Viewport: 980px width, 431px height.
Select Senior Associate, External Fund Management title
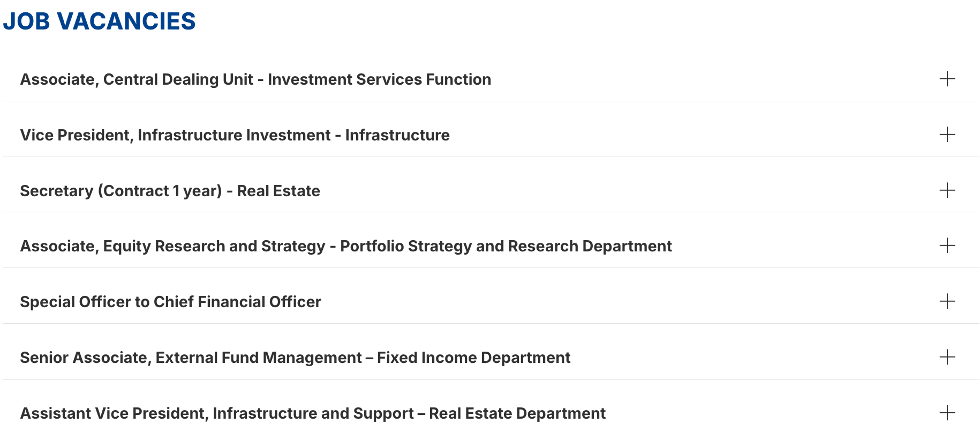pos(295,358)
